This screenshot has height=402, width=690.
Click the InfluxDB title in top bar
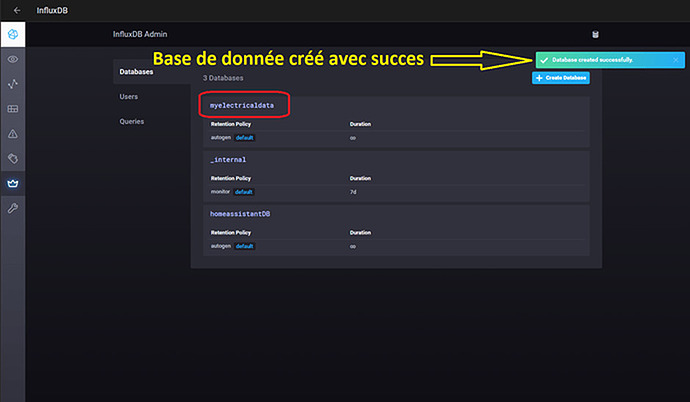(52, 10)
